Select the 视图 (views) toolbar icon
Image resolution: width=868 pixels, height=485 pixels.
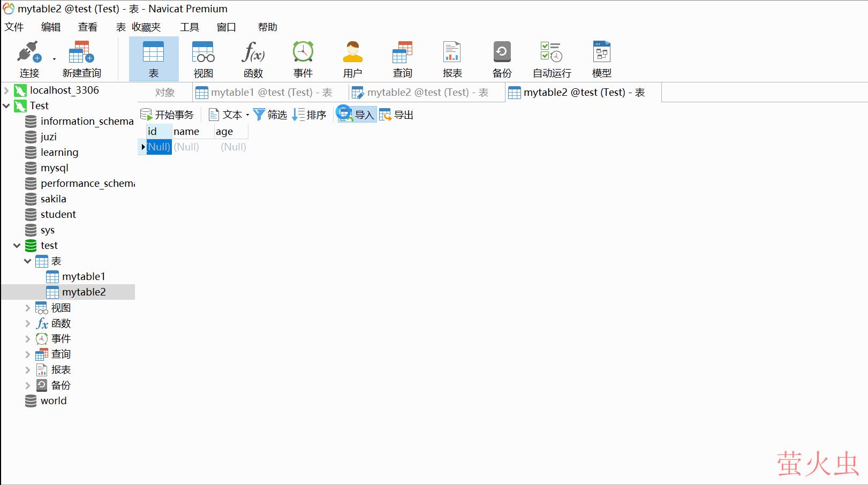click(x=202, y=59)
